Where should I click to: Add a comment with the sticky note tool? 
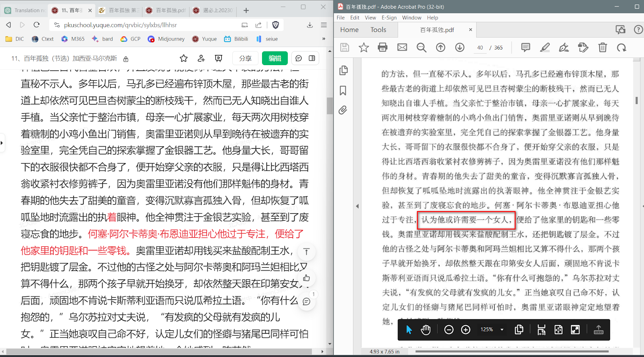(525, 47)
